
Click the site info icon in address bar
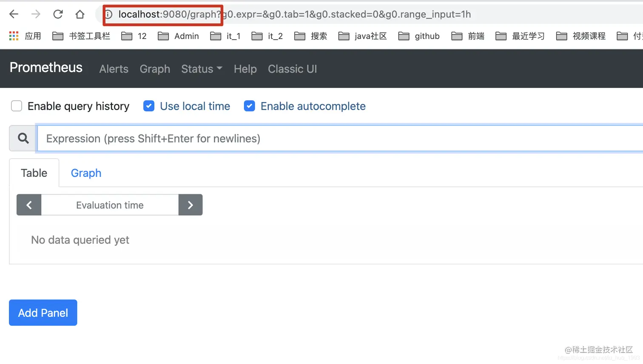(109, 14)
